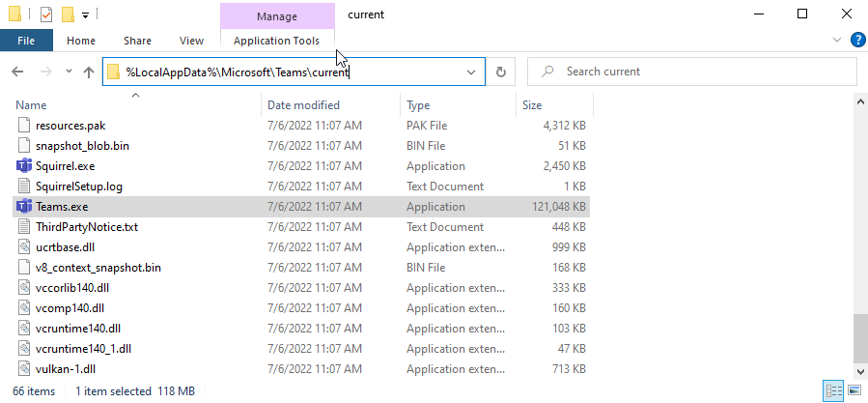
Task: Sort files by the Name column
Action: click(135, 104)
